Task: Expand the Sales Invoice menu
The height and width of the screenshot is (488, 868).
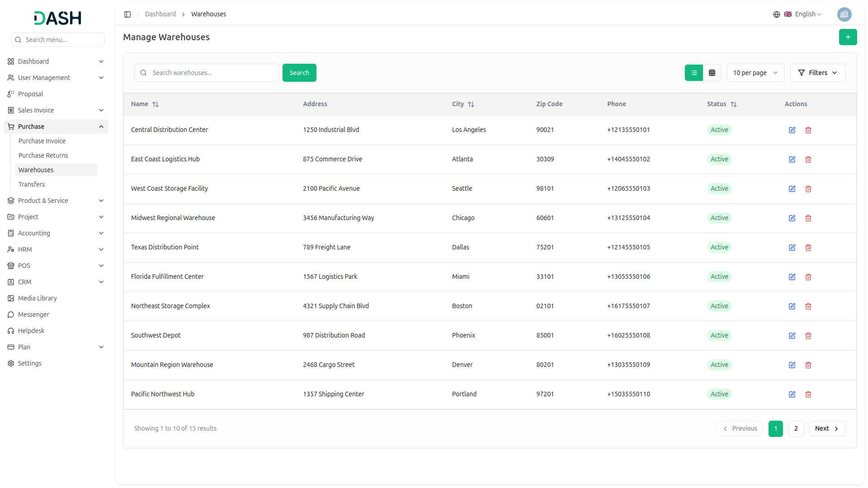Action: [x=56, y=110]
